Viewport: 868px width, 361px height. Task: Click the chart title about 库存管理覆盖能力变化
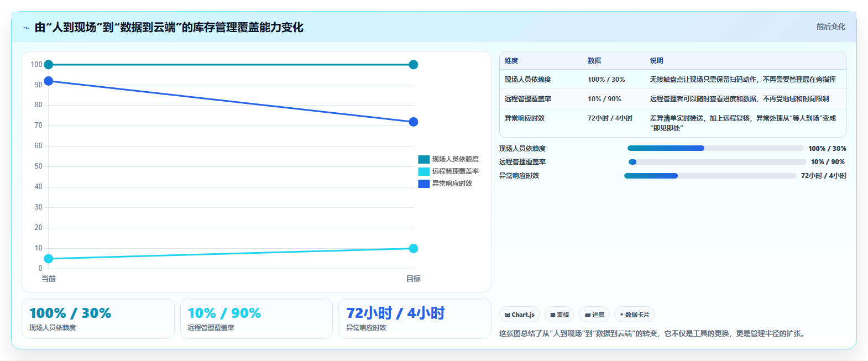tap(169, 28)
